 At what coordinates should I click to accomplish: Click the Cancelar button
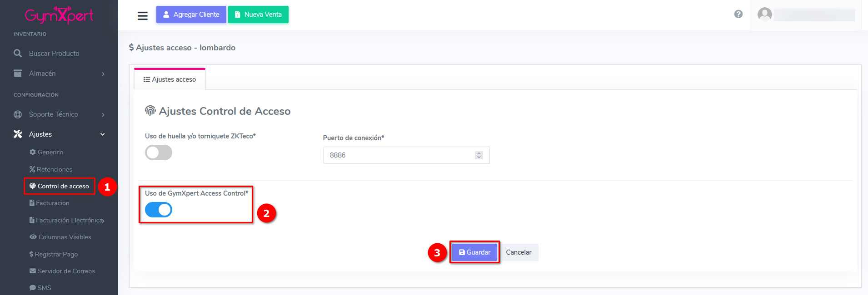[x=519, y=252]
